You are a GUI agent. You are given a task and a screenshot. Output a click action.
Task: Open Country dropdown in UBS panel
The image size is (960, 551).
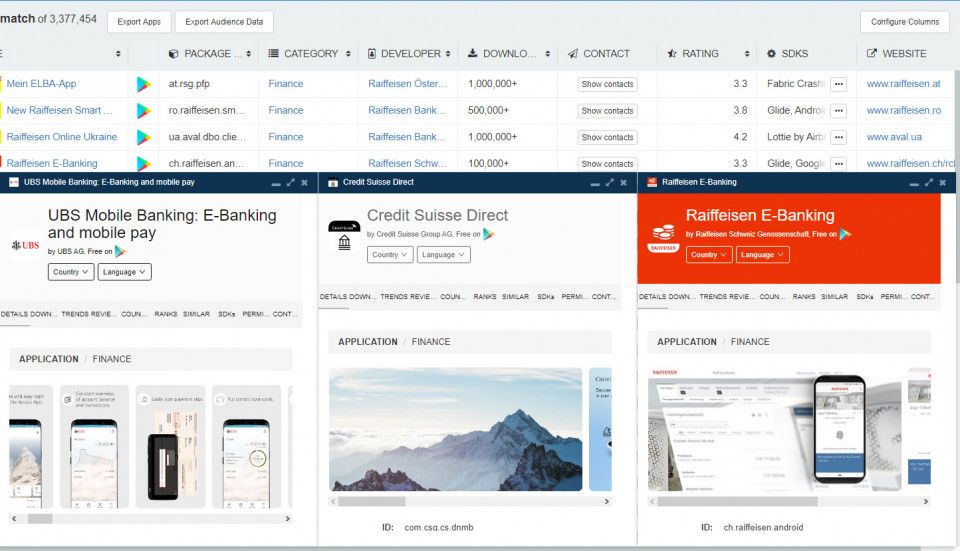[x=71, y=272]
